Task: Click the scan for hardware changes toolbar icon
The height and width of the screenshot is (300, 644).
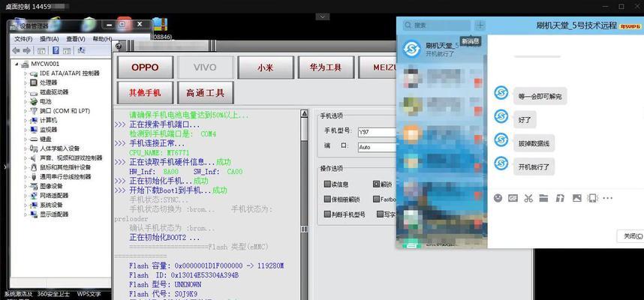Action: click(81, 50)
